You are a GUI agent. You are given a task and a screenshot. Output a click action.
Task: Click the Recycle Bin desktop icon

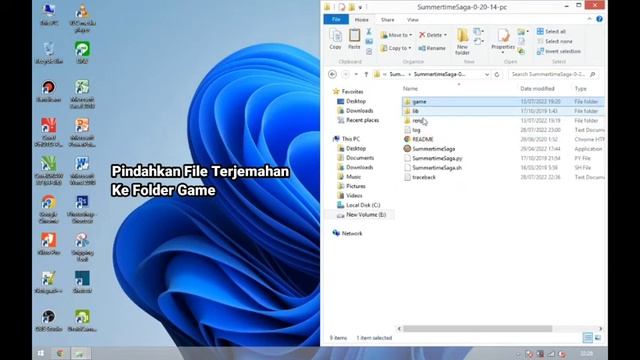pyautogui.click(x=49, y=53)
